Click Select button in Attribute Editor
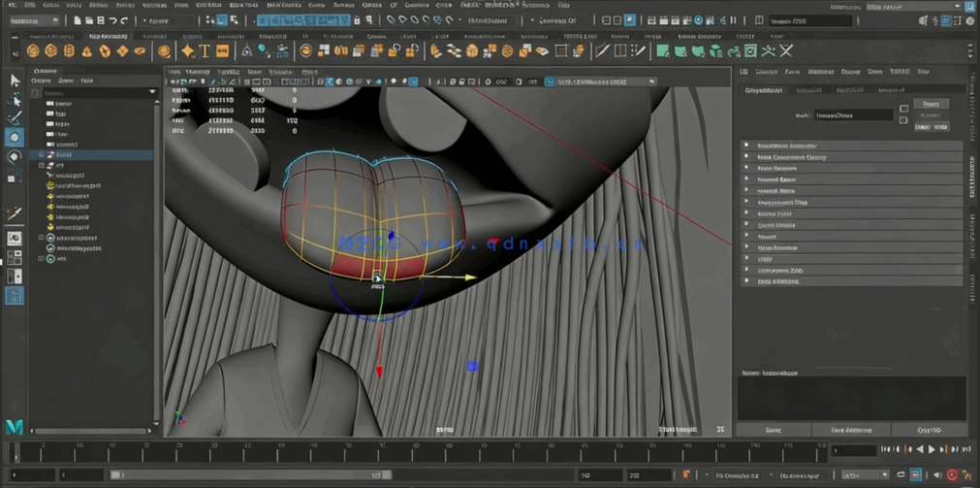 (773, 430)
